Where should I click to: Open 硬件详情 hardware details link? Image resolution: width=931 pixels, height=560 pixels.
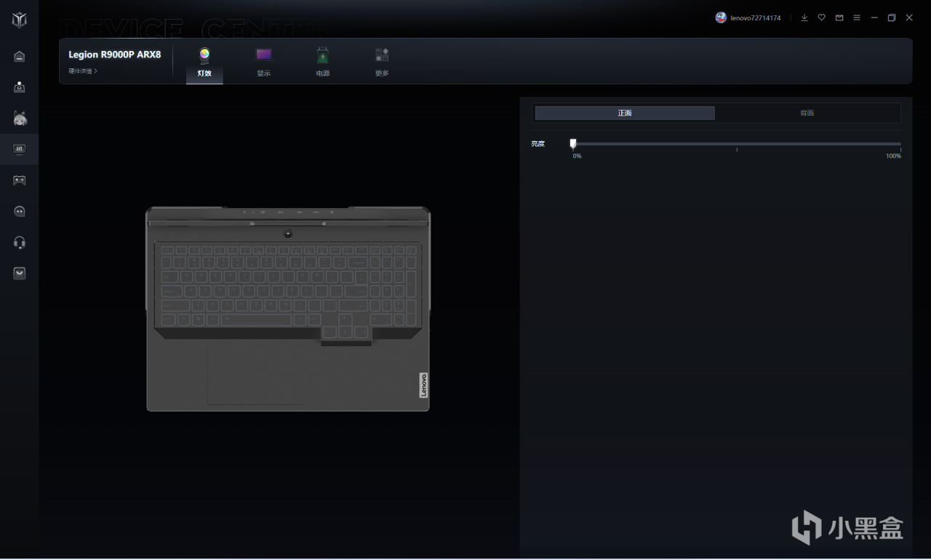point(83,71)
